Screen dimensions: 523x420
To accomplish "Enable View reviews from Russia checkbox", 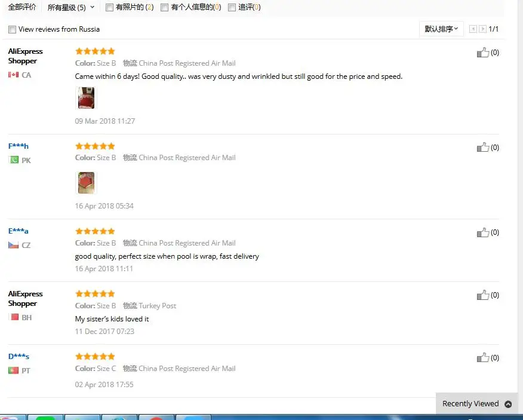I will coord(12,29).
